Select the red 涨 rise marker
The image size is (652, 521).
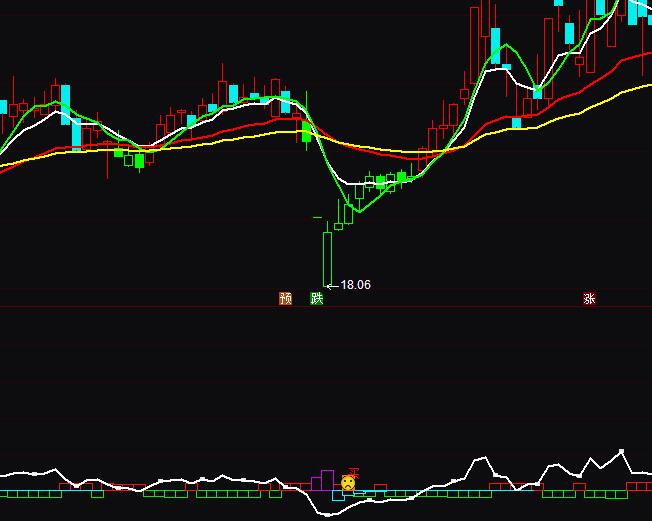click(589, 298)
